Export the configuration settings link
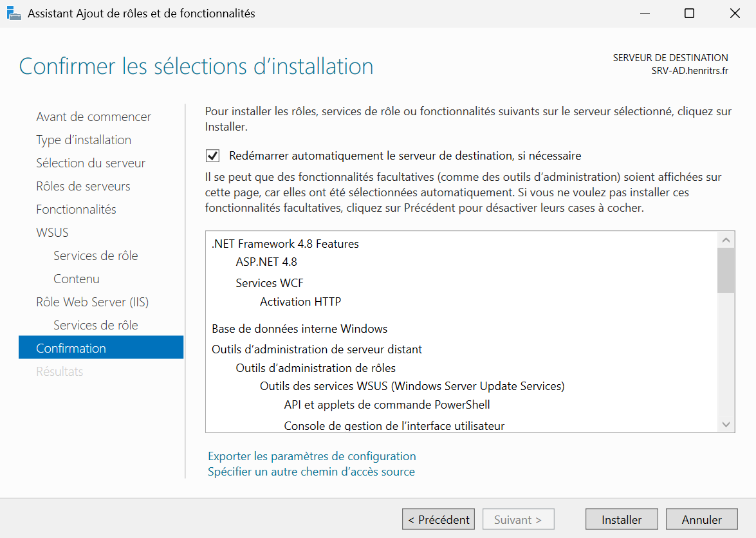Viewport: 756px width, 538px height. pyautogui.click(x=312, y=456)
